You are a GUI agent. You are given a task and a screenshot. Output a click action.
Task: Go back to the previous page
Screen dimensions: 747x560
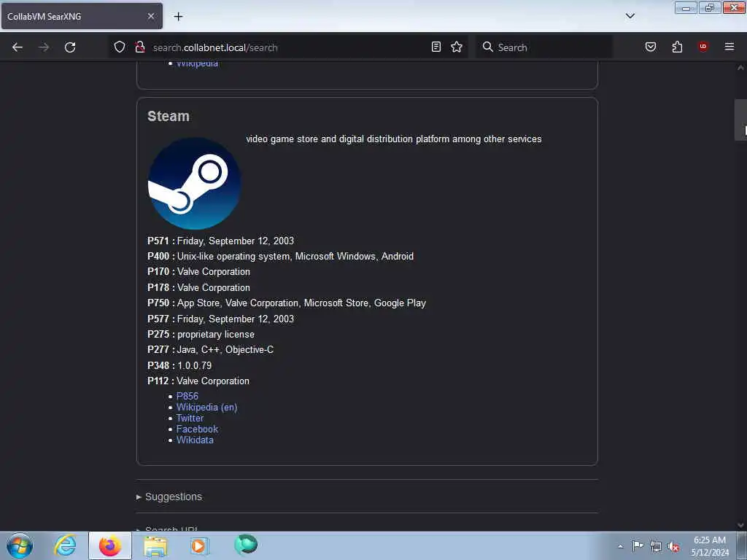click(18, 47)
